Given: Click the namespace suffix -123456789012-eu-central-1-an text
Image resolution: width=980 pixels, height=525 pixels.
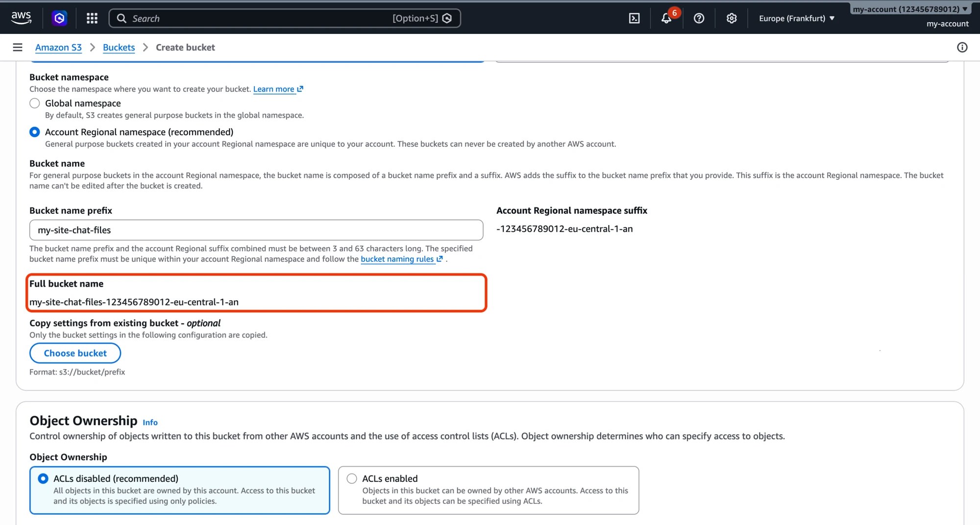Looking at the screenshot, I should click(564, 229).
